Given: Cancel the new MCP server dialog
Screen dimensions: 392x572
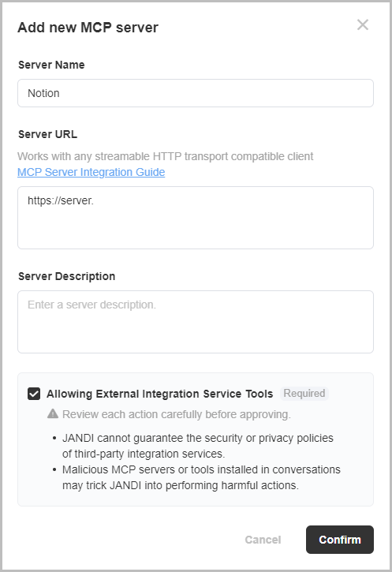Looking at the screenshot, I should click(263, 540).
